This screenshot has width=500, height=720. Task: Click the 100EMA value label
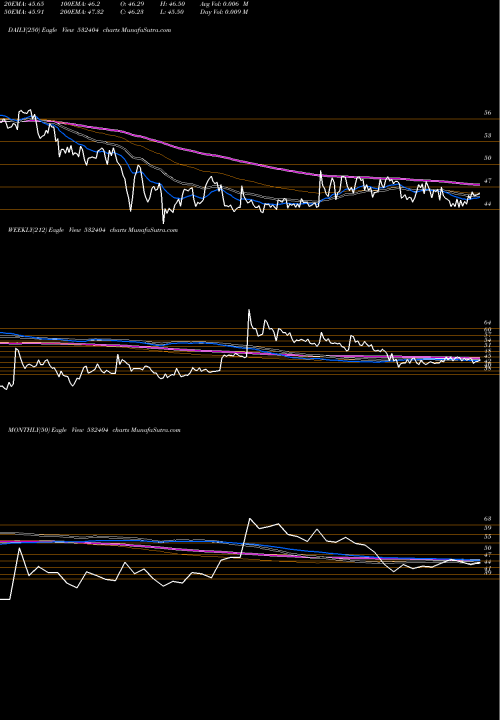click(80, 4)
